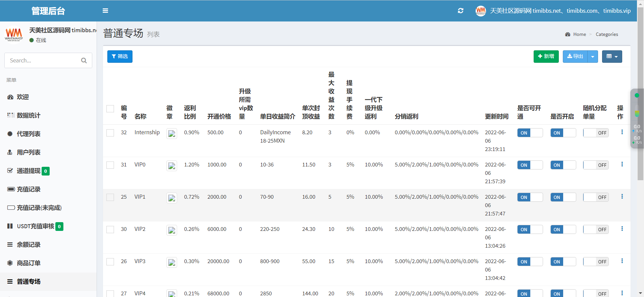The height and width of the screenshot is (297, 644).
Task: Tick checkbox for row 25 VIP1
Action: (x=110, y=197)
